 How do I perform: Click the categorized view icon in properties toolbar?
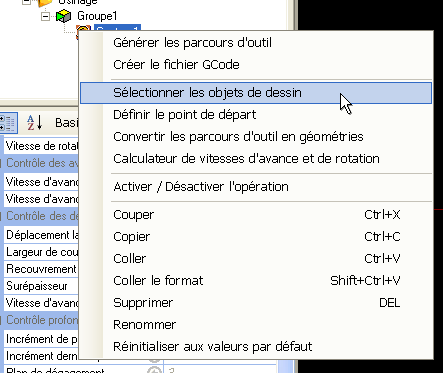click(7, 123)
